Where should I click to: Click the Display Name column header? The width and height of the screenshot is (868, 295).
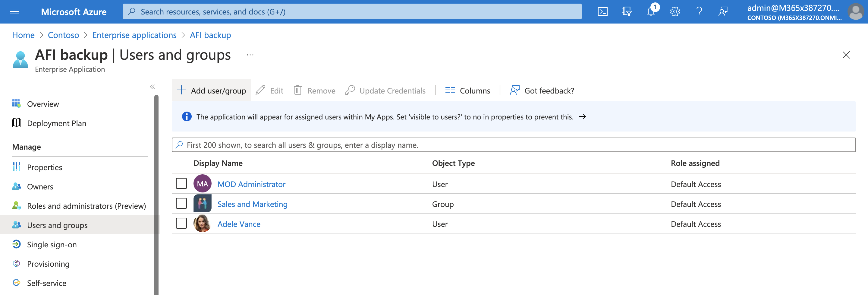click(x=218, y=163)
